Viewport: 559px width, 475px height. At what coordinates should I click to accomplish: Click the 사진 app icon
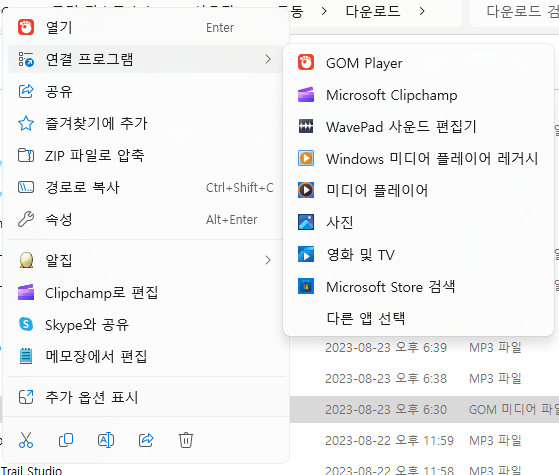(x=306, y=222)
